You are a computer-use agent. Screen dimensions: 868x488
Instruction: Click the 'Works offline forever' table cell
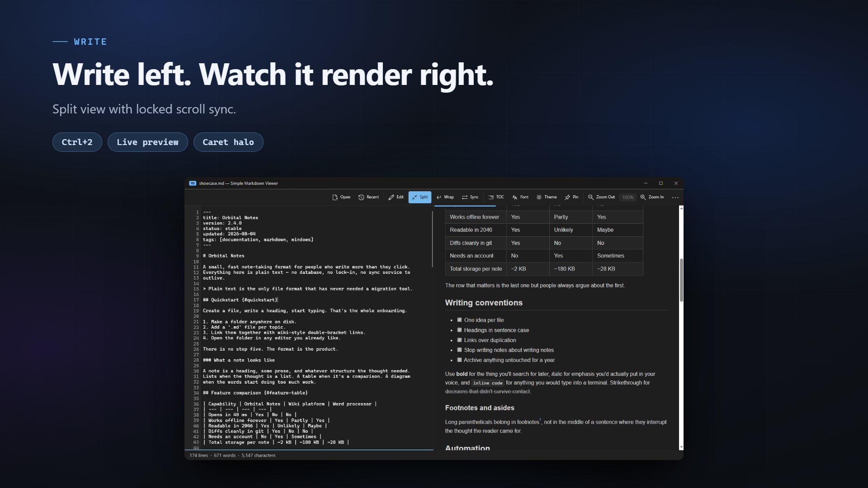click(476, 217)
